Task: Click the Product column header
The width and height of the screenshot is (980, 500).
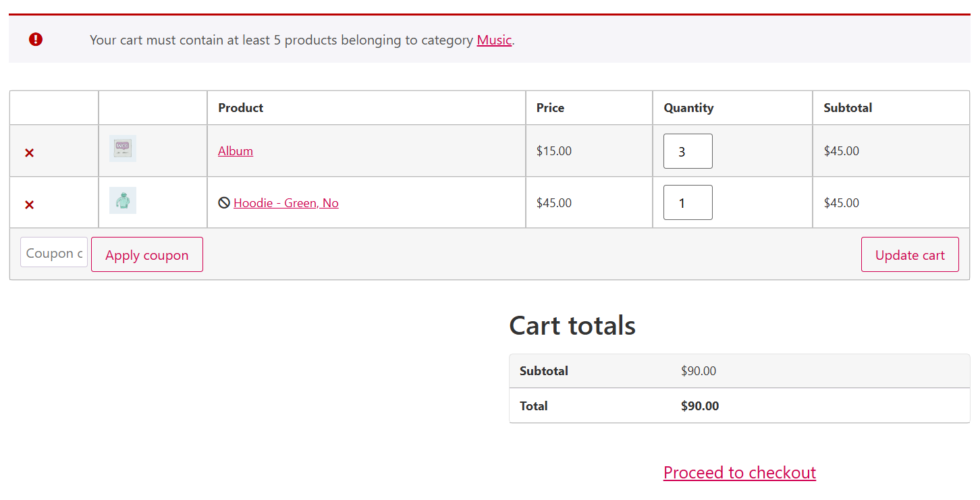Action: click(x=241, y=108)
